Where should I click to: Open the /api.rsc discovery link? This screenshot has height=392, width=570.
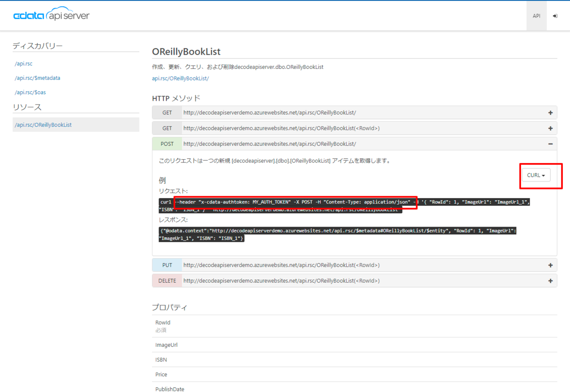pyautogui.click(x=24, y=64)
